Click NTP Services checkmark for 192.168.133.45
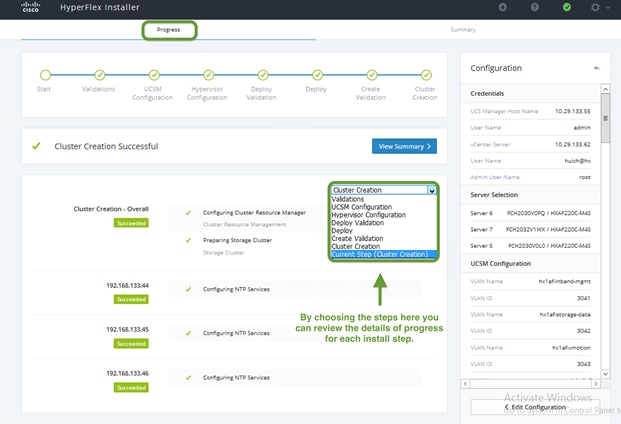Screen dimensions: 621x424 (189, 333)
